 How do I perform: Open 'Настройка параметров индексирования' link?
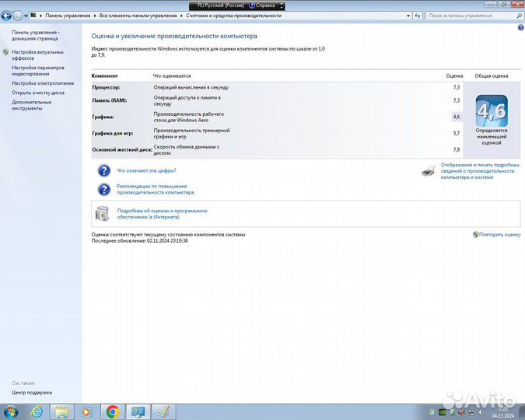coord(38,71)
